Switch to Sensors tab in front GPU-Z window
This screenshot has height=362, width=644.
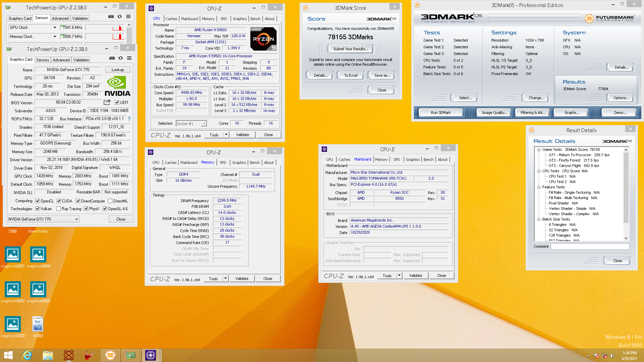(x=43, y=60)
